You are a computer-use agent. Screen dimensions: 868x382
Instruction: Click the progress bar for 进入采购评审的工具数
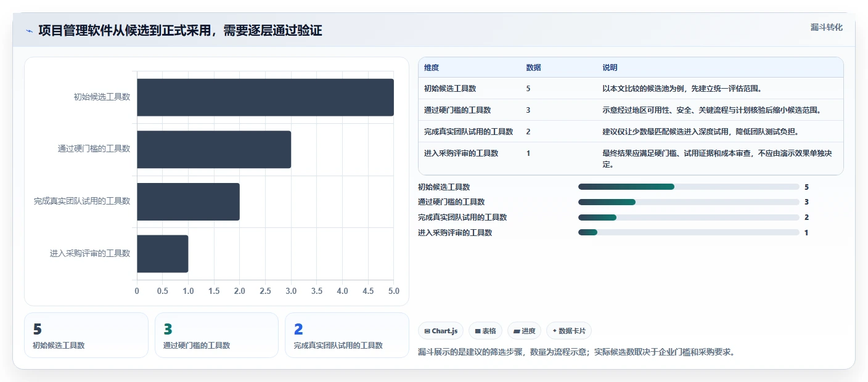689,232
